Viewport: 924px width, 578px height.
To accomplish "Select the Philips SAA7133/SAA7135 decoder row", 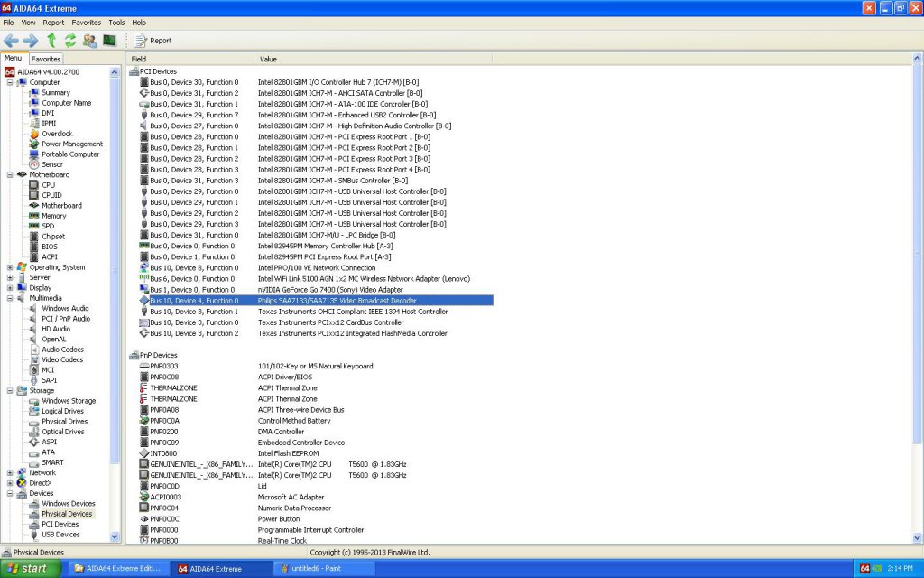I will (x=315, y=301).
